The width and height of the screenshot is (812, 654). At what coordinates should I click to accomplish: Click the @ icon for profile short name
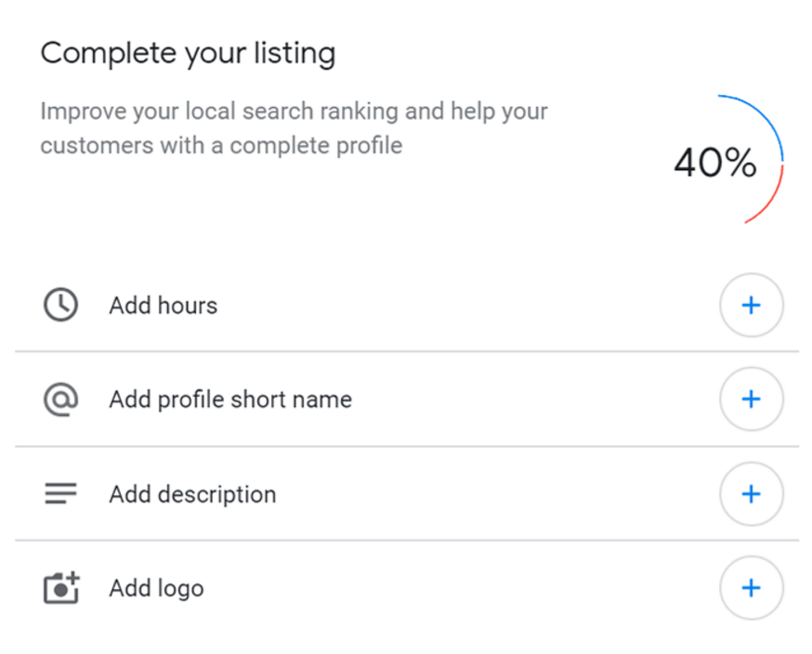pos(61,399)
